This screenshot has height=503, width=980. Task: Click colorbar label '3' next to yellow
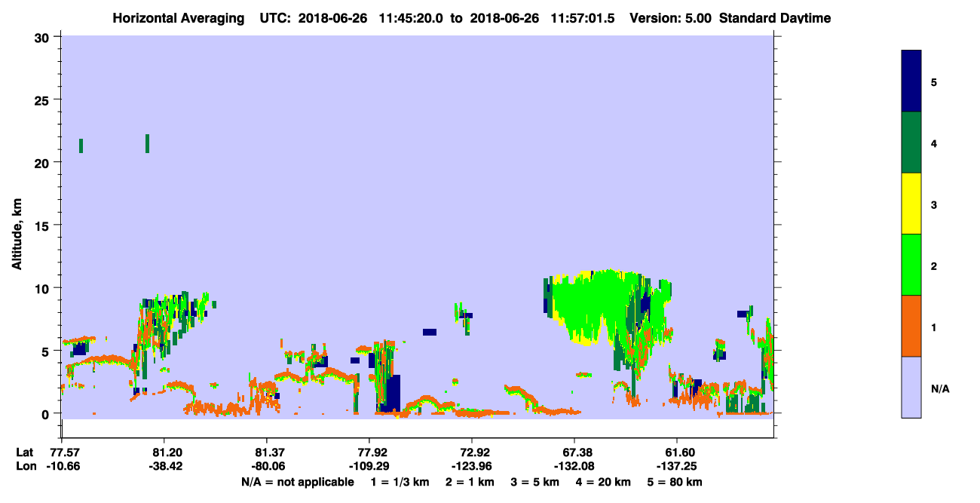click(x=934, y=205)
